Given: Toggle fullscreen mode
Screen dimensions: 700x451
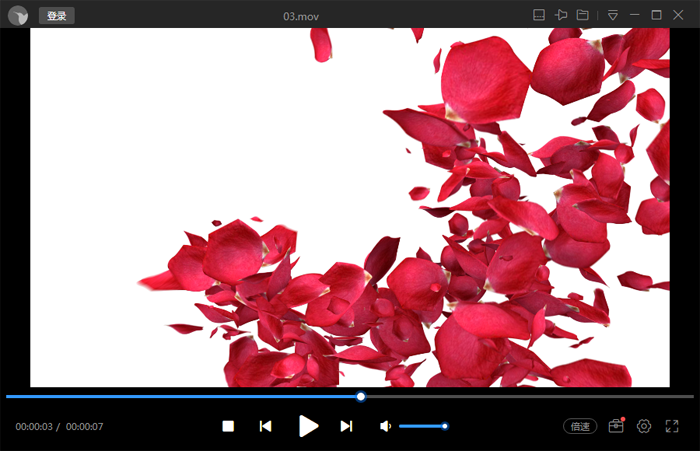Looking at the screenshot, I should pos(672,426).
